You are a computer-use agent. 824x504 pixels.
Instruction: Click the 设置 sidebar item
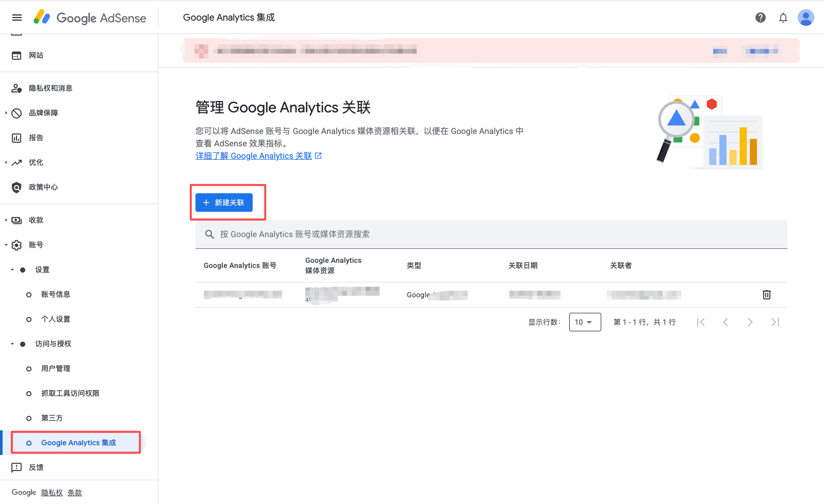point(42,270)
